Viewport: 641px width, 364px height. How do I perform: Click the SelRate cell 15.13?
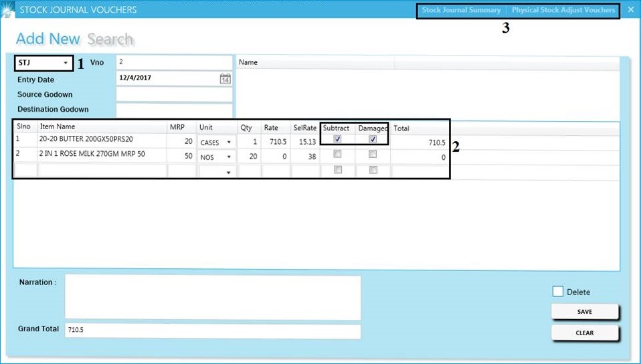(305, 141)
